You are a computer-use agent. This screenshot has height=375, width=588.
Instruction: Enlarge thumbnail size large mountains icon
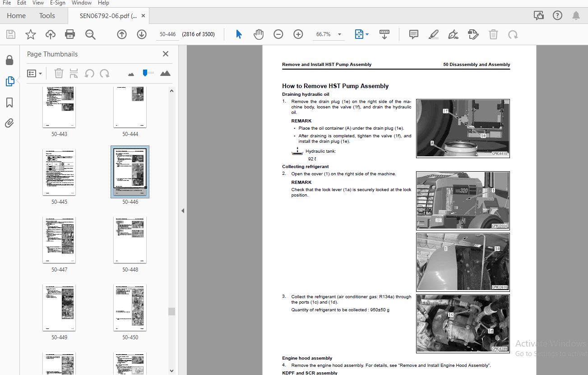(x=165, y=73)
